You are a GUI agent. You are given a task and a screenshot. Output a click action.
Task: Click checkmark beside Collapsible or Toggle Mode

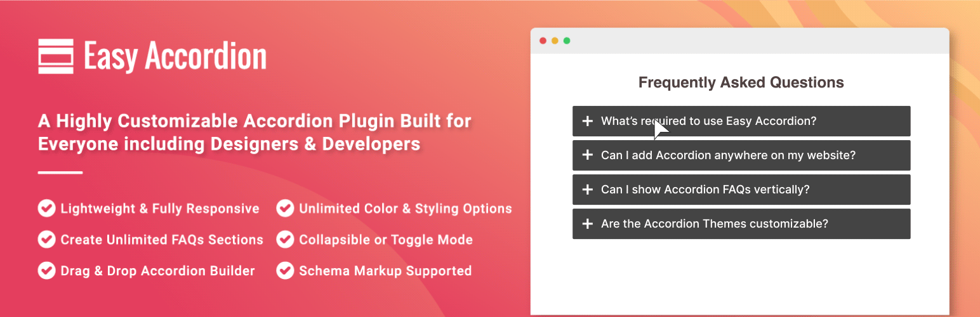[285, 239]
